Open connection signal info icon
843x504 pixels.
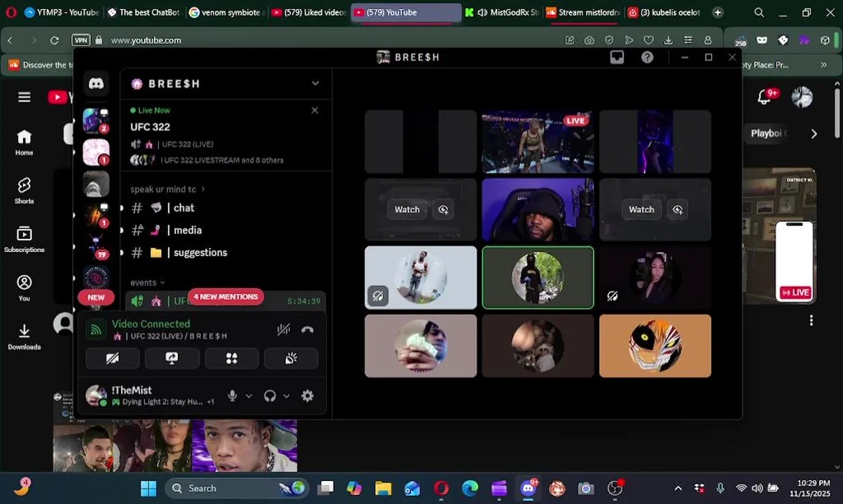click(x=96, y=330)
